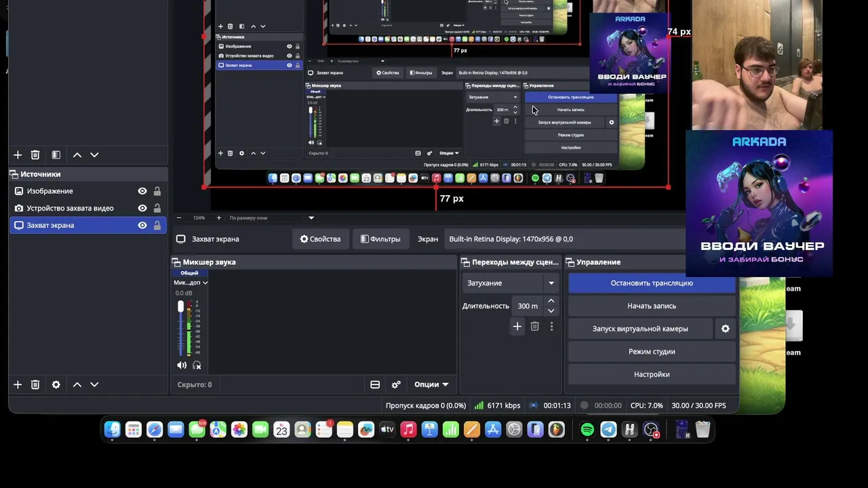Open source properties gear in Sources panel

(x=56, y=384)
